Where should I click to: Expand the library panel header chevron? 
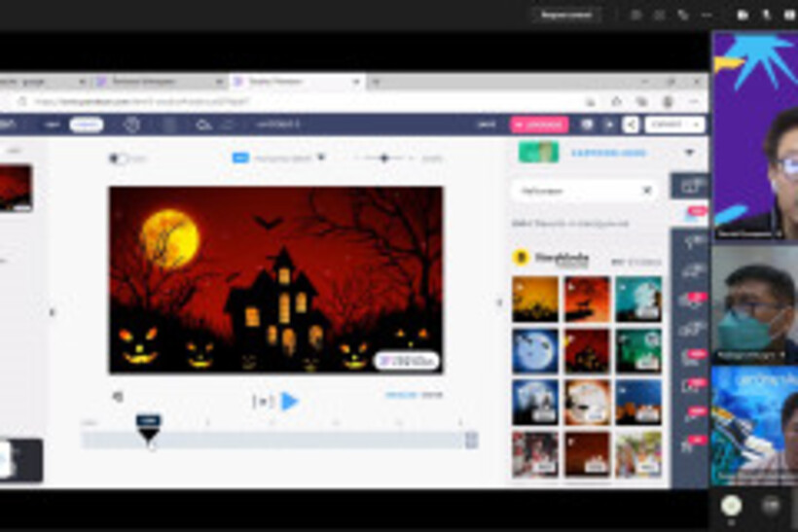tap(689, 153)
